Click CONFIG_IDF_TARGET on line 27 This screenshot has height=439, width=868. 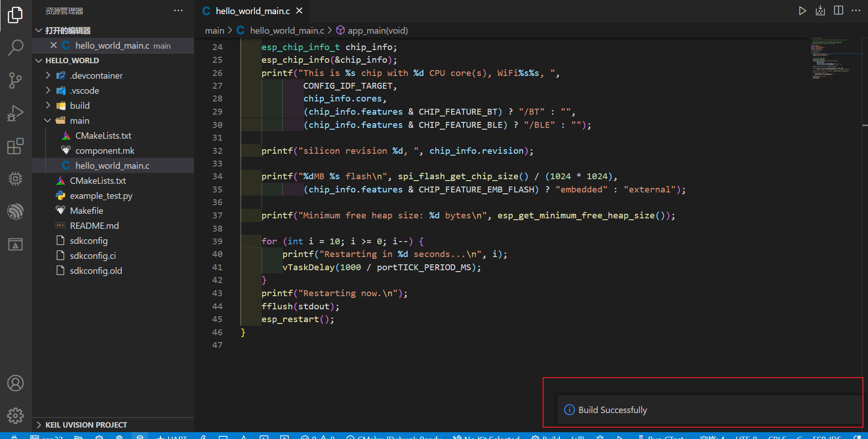click(348, 86)
